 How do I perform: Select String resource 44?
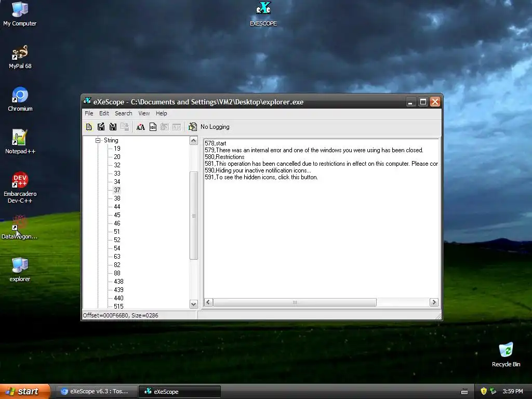(117, 207)
